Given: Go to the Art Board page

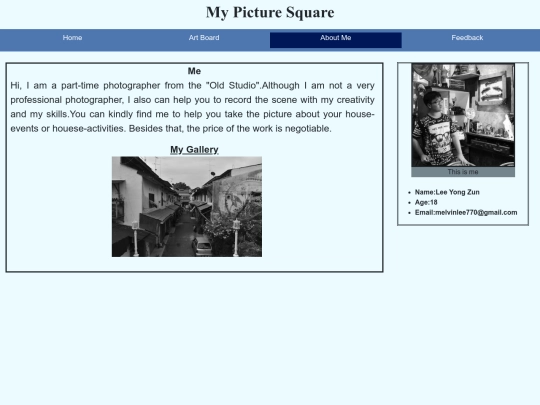Looking at the screenshot, I should click(x=204, y=38).
